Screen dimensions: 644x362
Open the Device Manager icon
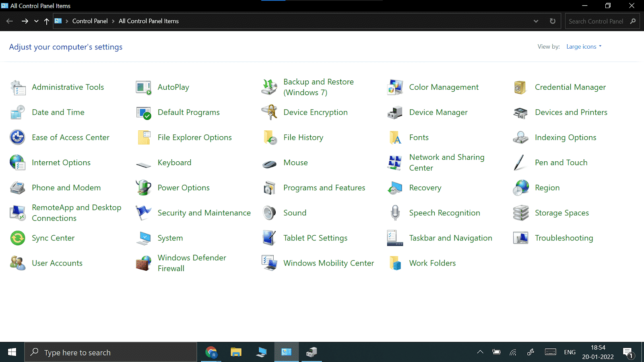(395, 113)
